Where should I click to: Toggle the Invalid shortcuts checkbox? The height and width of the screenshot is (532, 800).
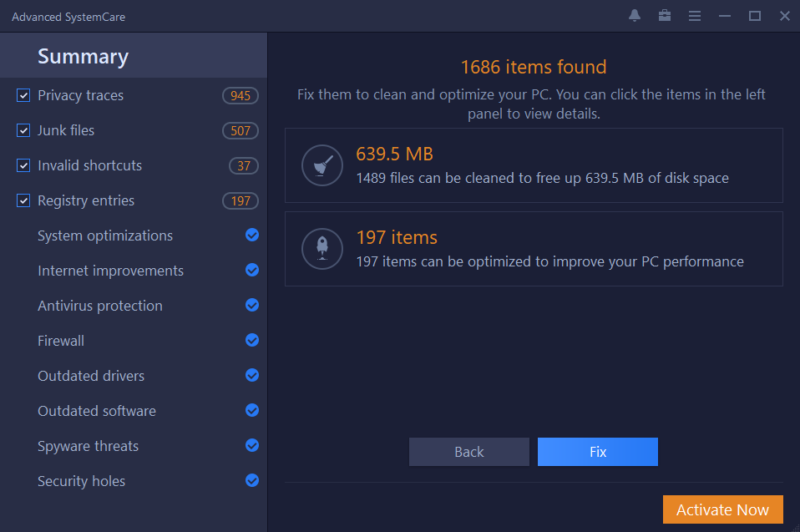tap(23, 165)
